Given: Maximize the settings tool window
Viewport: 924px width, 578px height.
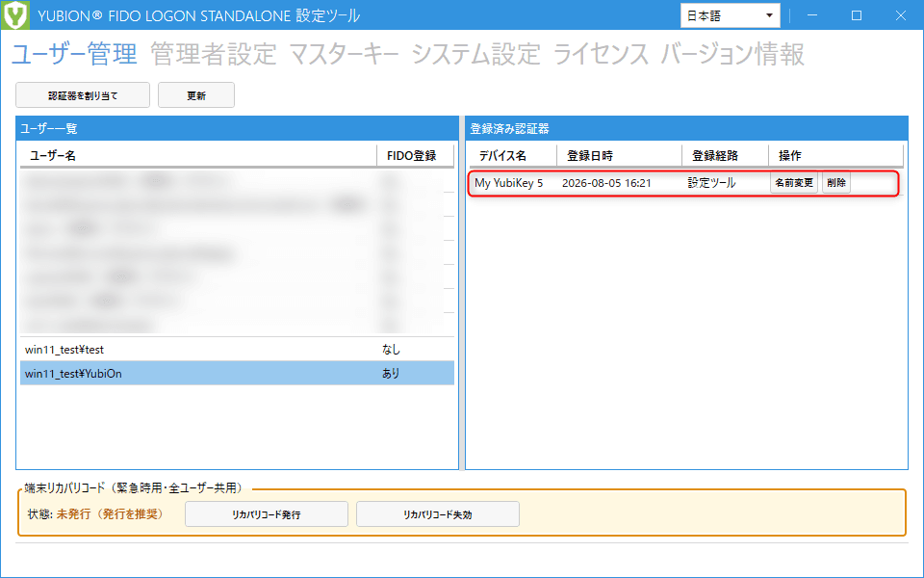Looking at the screenshot, I should (857, 15).
